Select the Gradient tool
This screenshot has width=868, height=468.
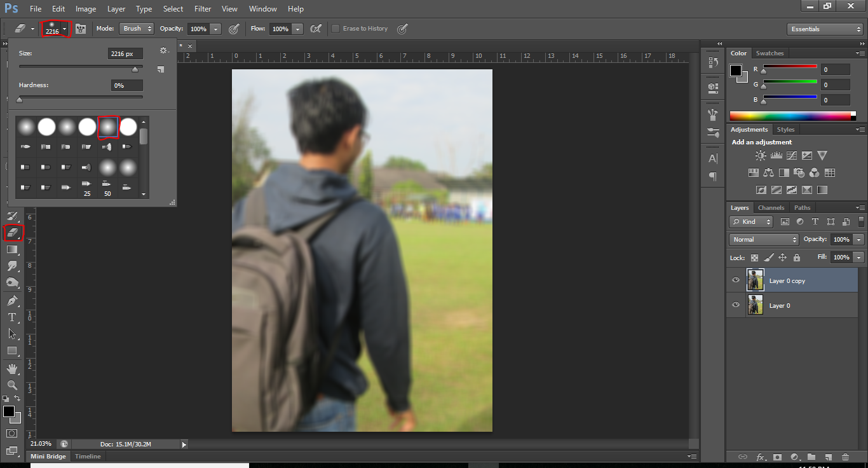pos(12,250)
